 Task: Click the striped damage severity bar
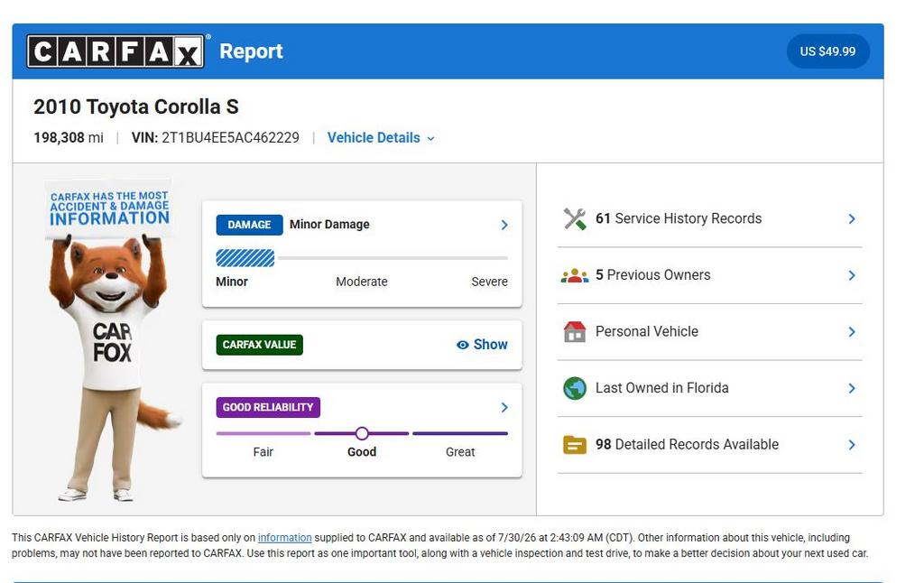(x=245, y=258)
